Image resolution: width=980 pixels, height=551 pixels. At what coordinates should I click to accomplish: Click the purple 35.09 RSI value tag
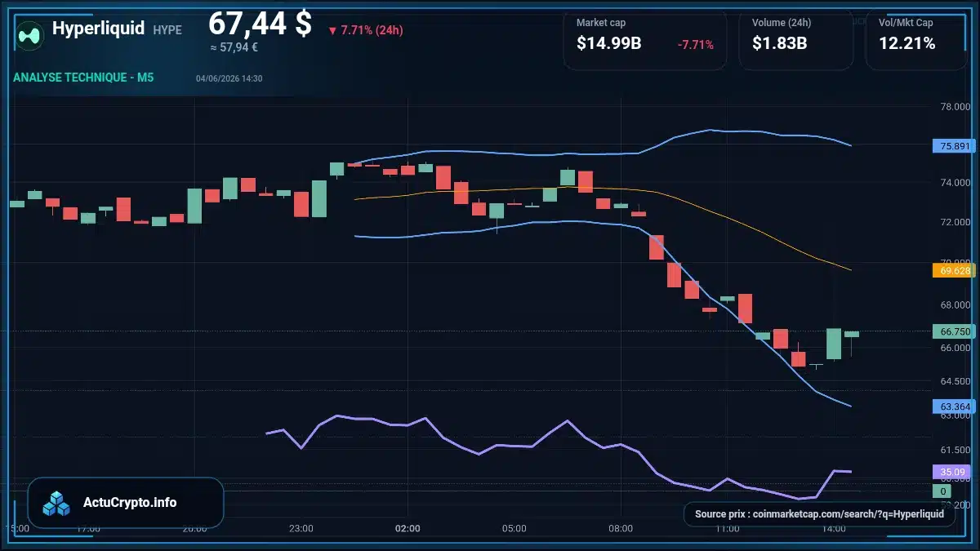[x=953, y=472]
